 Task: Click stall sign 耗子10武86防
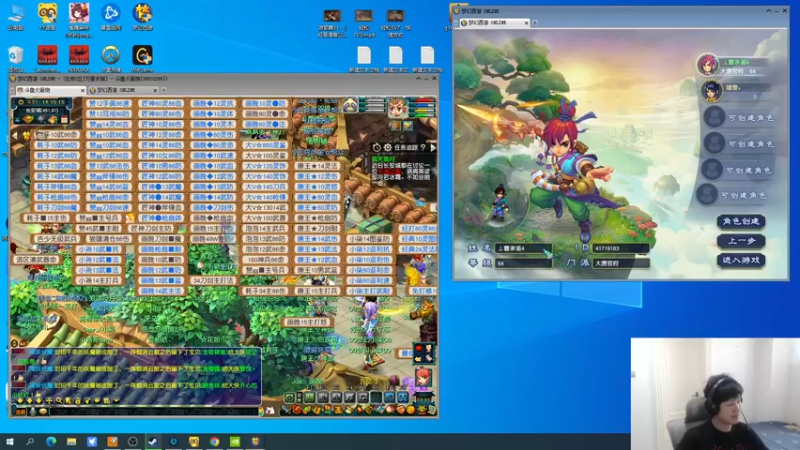pos(57,145)
